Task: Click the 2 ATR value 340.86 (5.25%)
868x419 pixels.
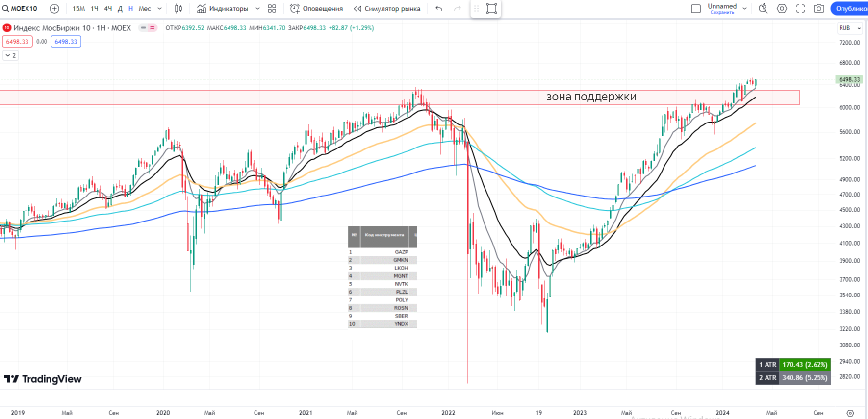Action: point(805,378)
